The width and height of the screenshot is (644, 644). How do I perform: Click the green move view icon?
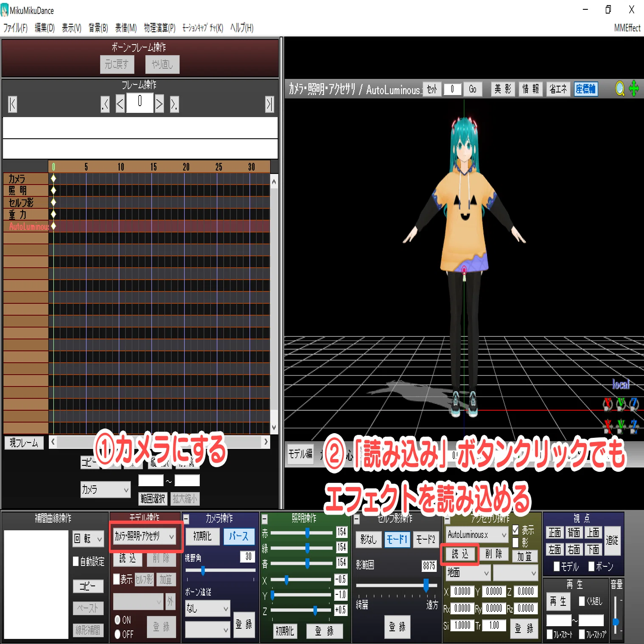click(634, 89)
